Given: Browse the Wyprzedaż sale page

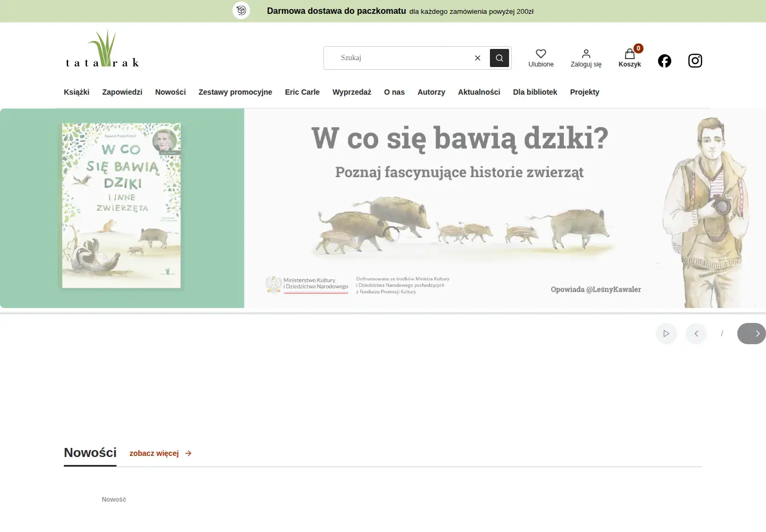Looking at the screenshot, I should pos(352,92).
